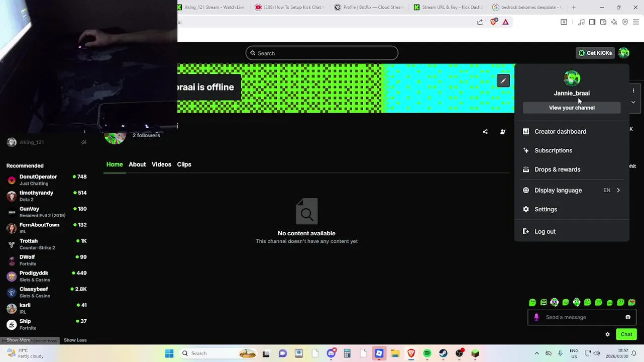644x362 pixels.
Task: Click the purple microphone icon in chat
Action: (x=536, y=317)
